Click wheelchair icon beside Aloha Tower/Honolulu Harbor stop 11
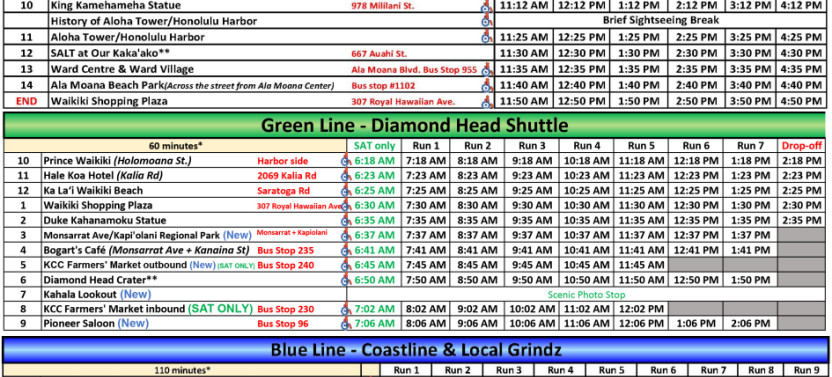Image resolution: width=832 pixels, height=377 pixels. pyautogui.click(x=486, y=37)
